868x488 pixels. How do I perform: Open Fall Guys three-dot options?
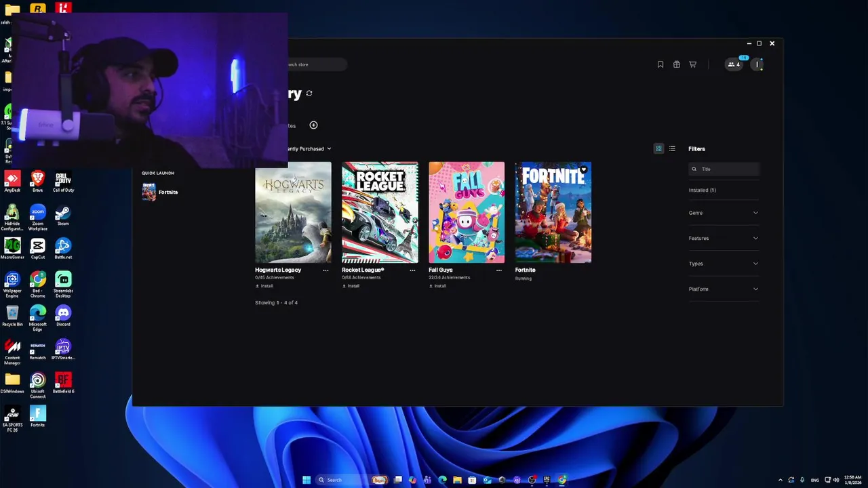coord(499,270)
